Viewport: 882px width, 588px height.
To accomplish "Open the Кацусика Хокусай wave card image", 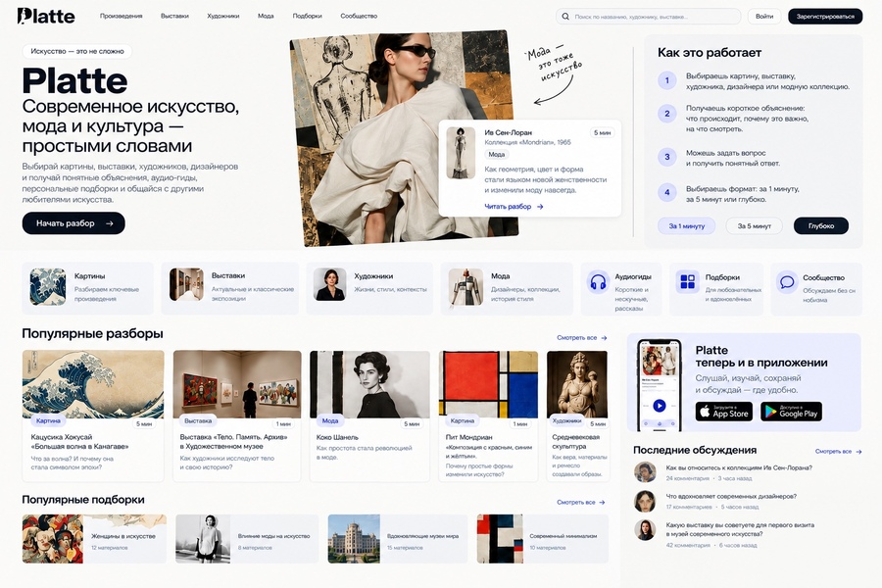I will point(93,384).
